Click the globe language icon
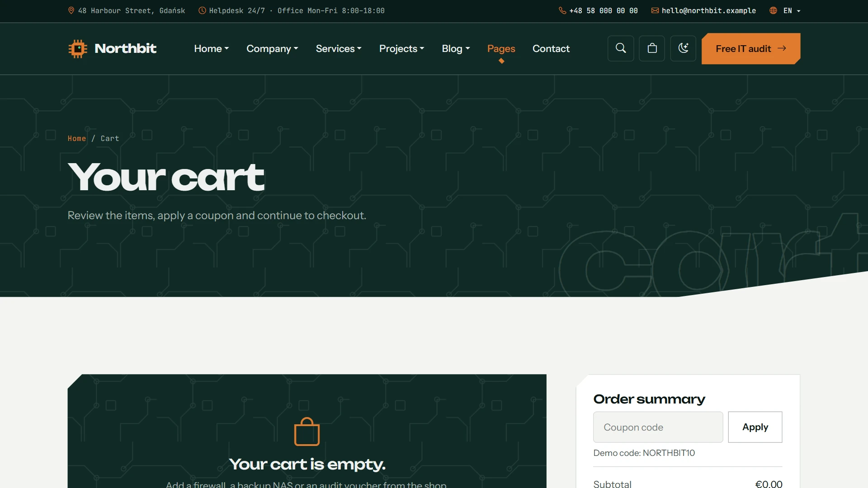The height and width of the screenshot is (488, 868). [x=774, y=10]
